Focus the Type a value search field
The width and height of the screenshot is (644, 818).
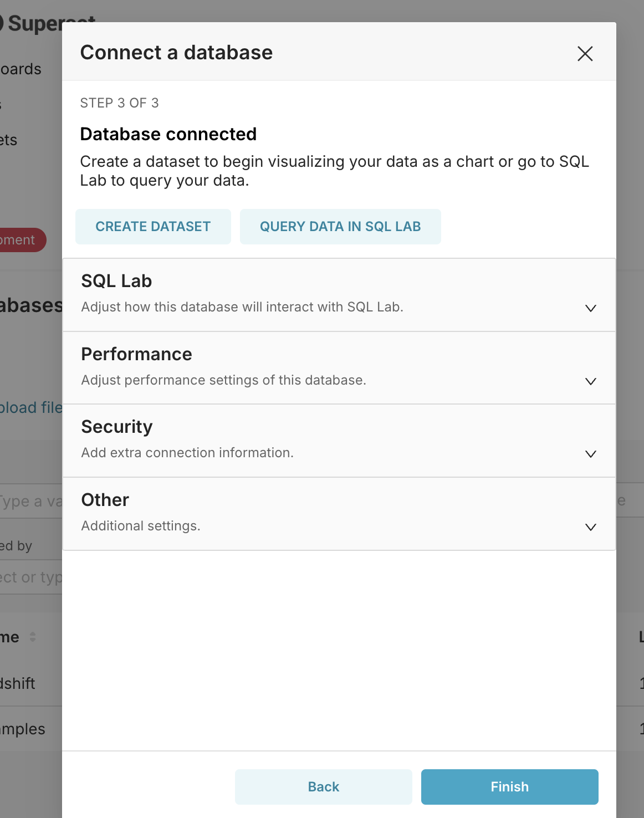(x=31, y=502)
